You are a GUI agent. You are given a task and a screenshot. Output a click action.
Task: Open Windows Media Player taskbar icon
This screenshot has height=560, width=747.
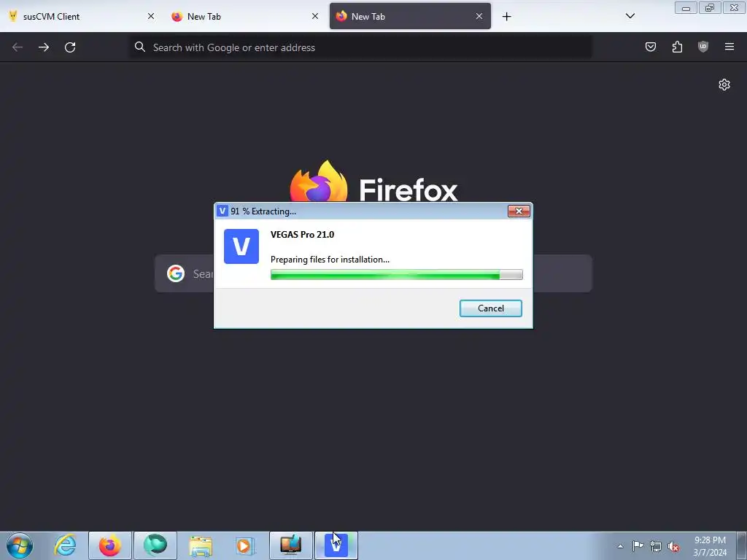(245, 545)
